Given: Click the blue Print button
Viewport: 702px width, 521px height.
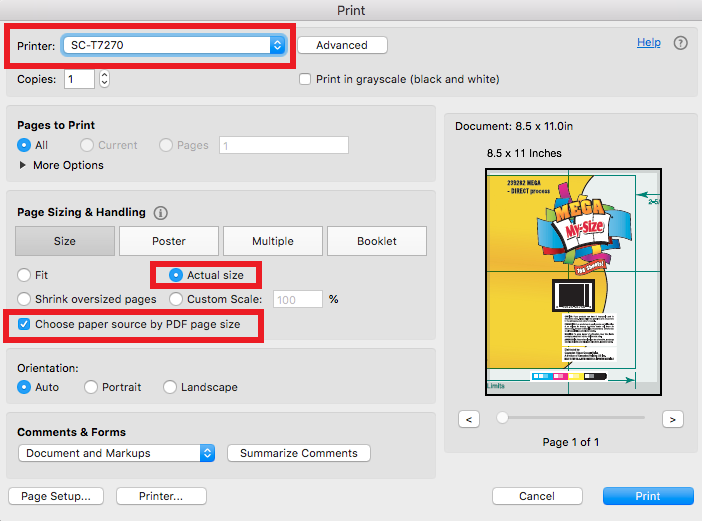Looking at the screenshot, I should [648, 496].
